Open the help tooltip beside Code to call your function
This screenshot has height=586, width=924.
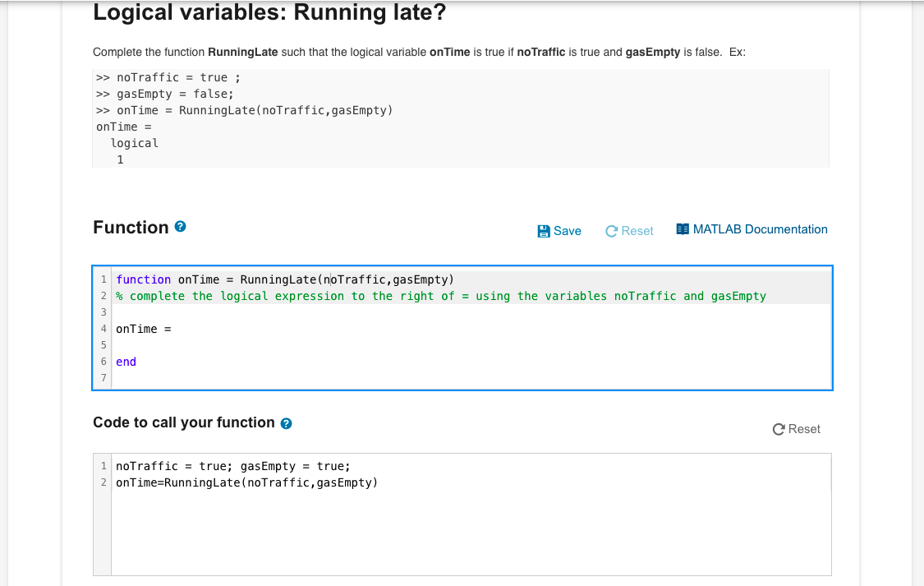(285, 423)
